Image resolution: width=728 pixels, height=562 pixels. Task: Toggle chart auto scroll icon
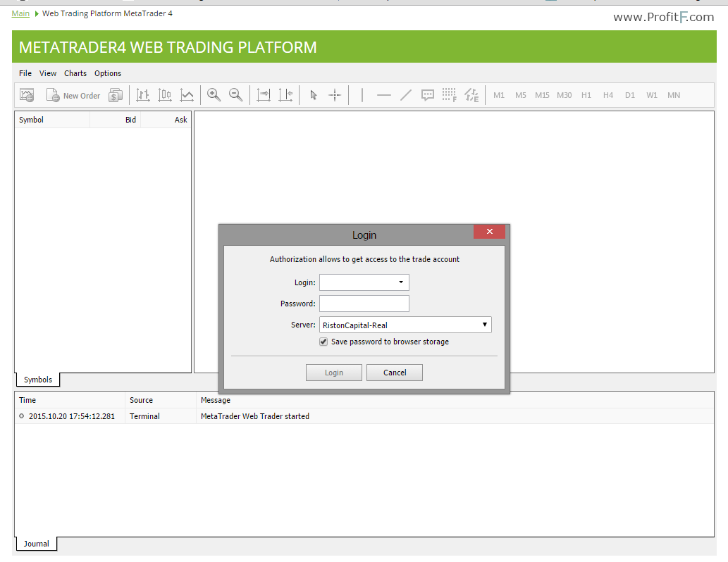click(x=264, y=95)
